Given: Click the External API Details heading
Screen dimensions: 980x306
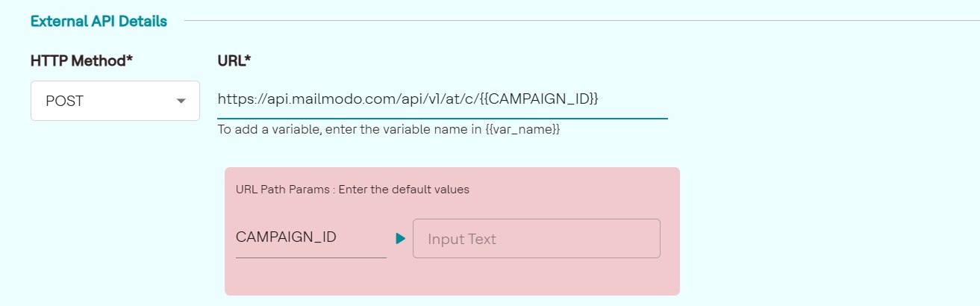Looking at the screenshot, I should click(x=99, y=21).
